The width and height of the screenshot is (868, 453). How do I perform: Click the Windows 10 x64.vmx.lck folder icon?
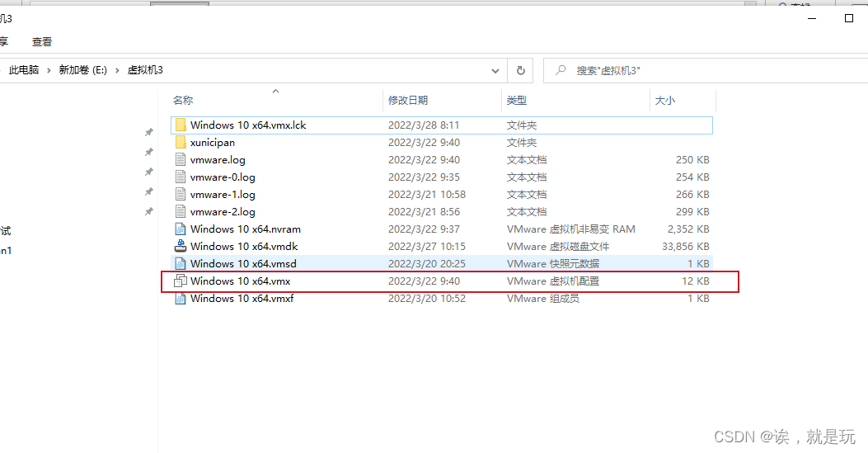[181, 125]
